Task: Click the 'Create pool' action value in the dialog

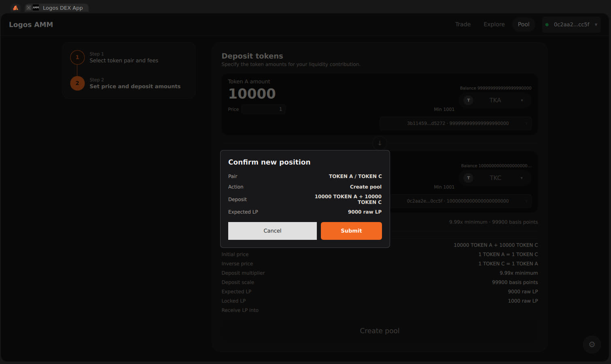Action: [366, 187]
